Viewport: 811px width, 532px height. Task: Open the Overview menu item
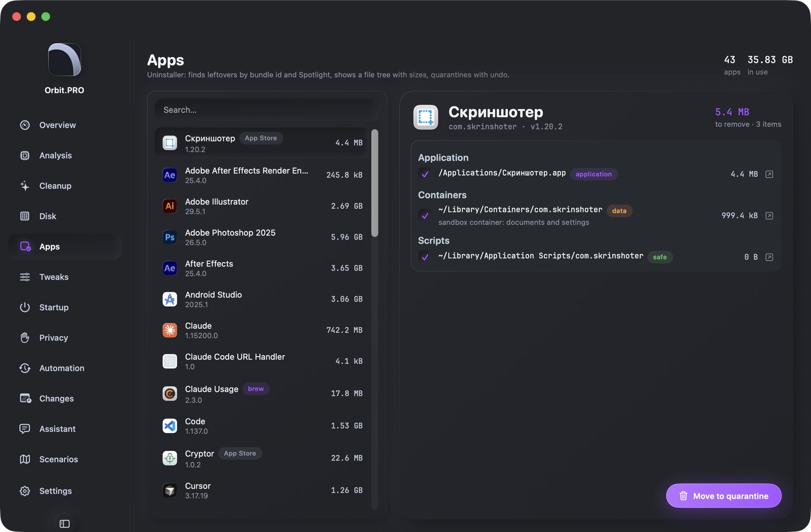64,125
